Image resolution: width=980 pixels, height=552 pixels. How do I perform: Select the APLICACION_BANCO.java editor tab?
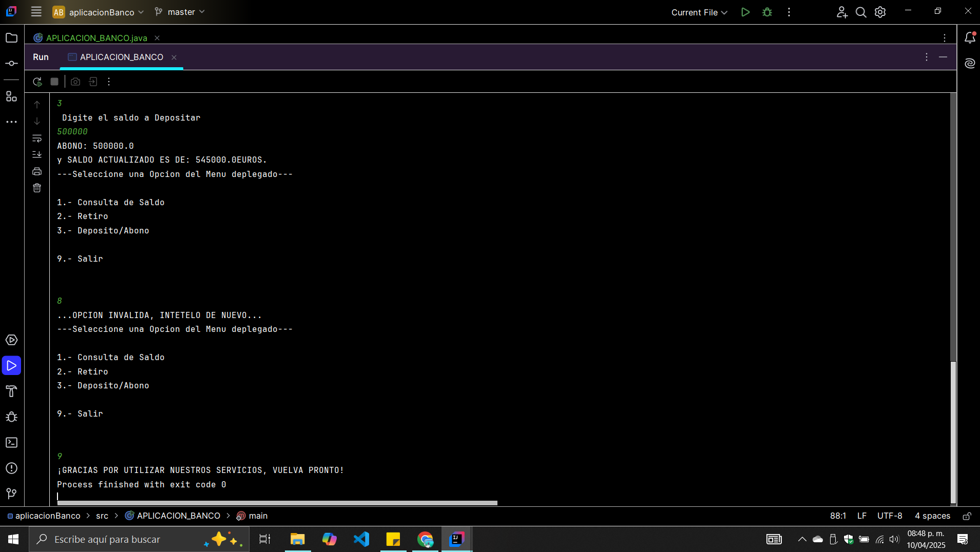click(91, 38)
